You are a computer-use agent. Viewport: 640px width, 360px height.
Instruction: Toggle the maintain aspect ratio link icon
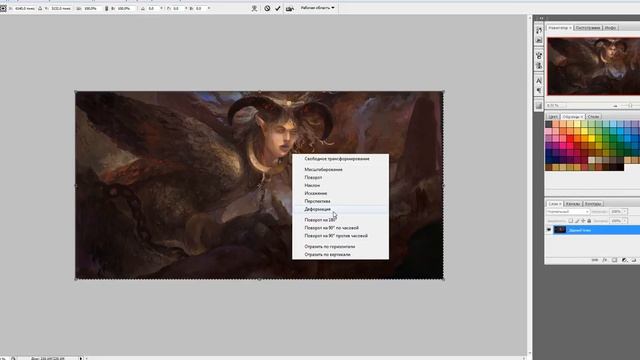pyautogui.click(x=107, y=8)
